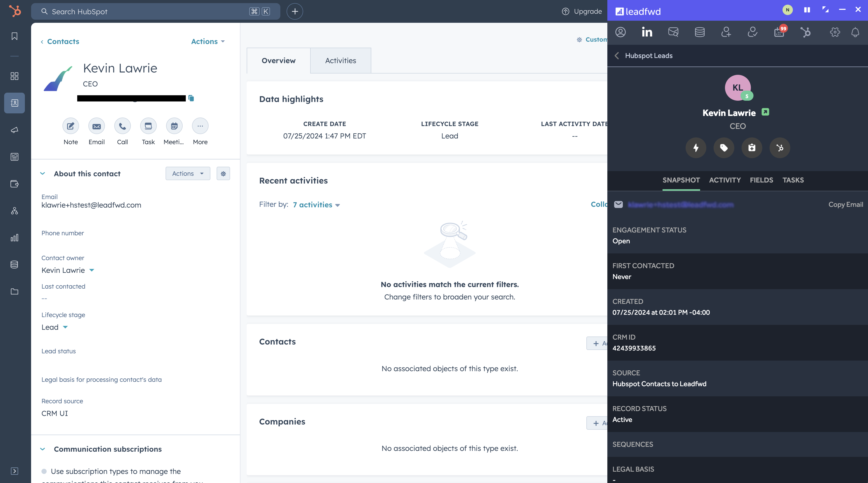Image resolution: width=868 pixels, height=483 pixels.
Task: Open the verified contact icon in leadfwd
Action: (x=752, y=32)
